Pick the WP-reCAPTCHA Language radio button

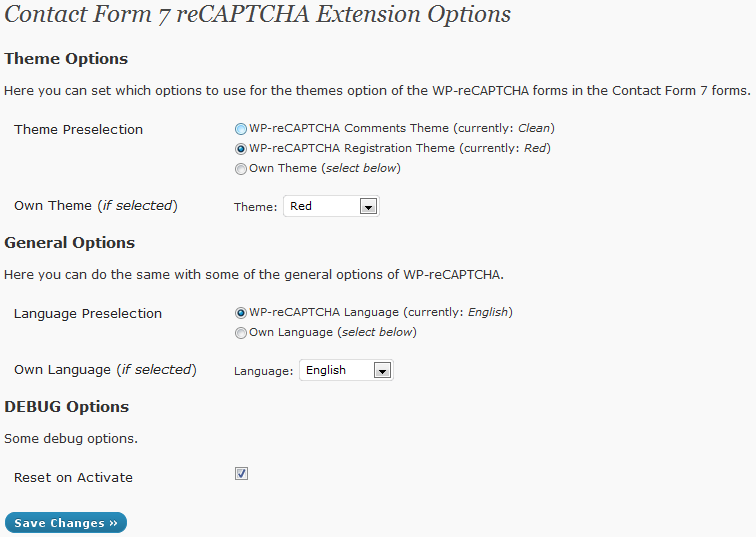(240, 313)
